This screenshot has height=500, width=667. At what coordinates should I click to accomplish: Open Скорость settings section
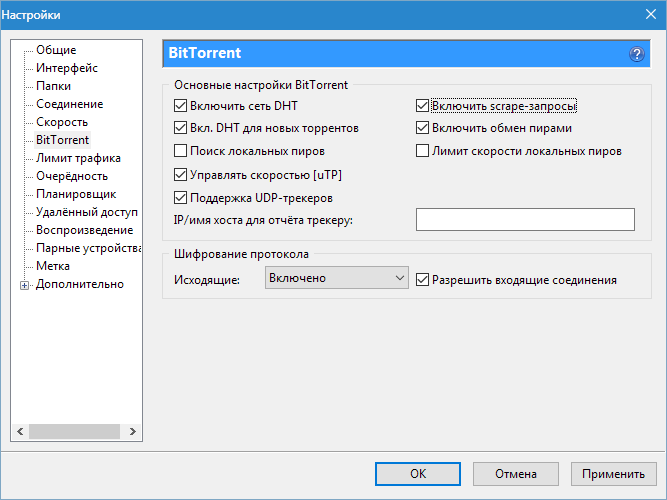pos(62,122)
